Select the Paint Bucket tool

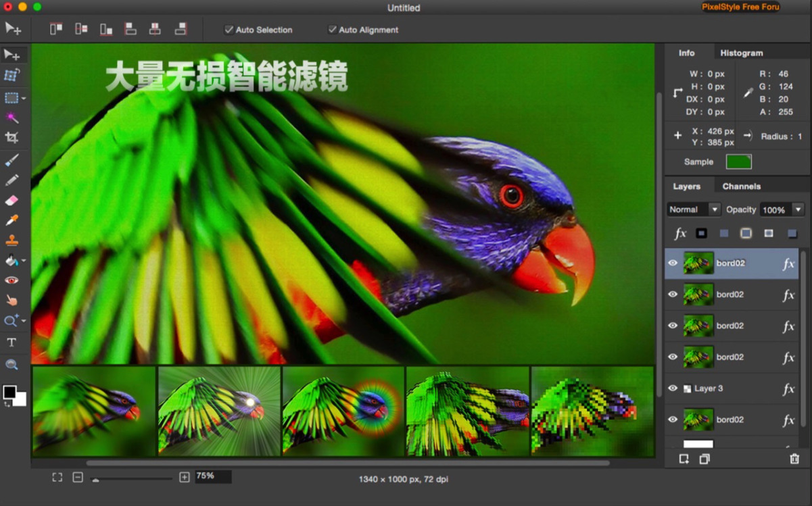[x=11, y=260]
